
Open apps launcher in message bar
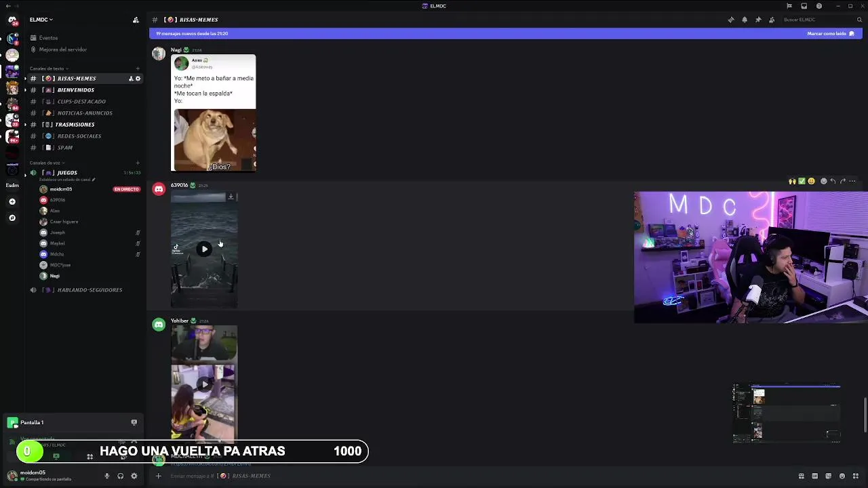click(x=856, y=476)
